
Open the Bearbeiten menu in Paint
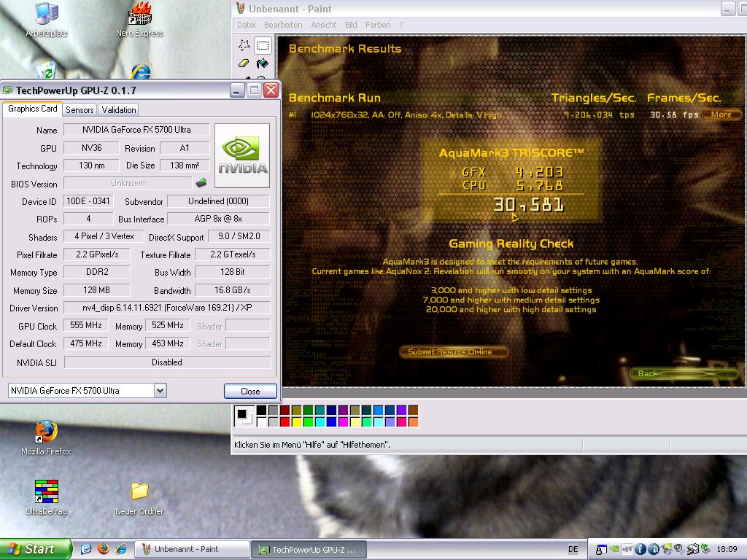pos(283,25)
